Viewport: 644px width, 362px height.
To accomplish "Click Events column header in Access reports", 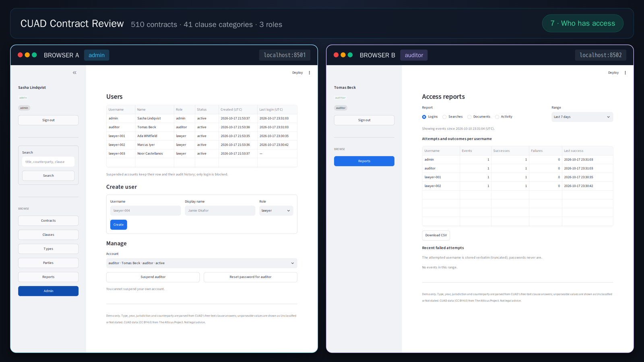I will tap(475, 151).
